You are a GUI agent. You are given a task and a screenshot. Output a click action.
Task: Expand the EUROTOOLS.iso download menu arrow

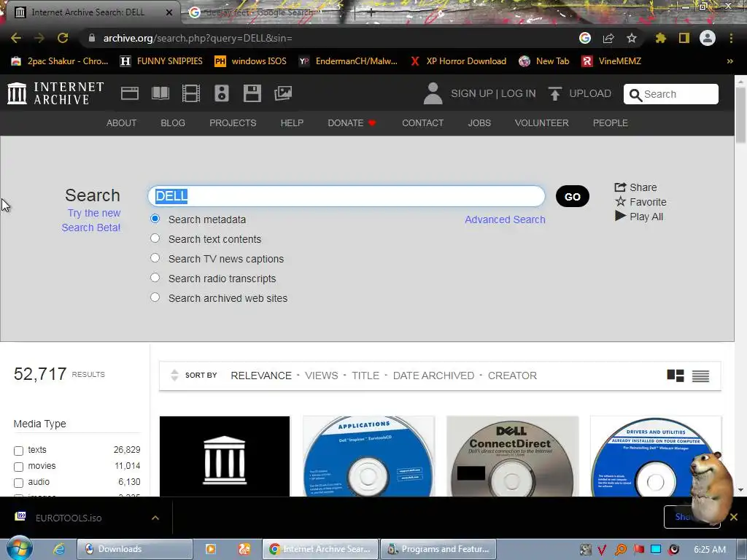(155, 518)
